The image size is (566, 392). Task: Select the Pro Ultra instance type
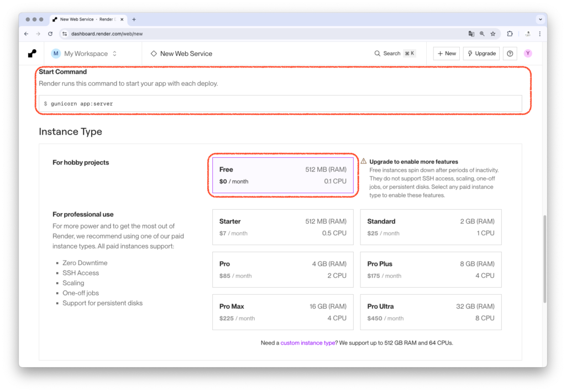[x=431, y=312]
